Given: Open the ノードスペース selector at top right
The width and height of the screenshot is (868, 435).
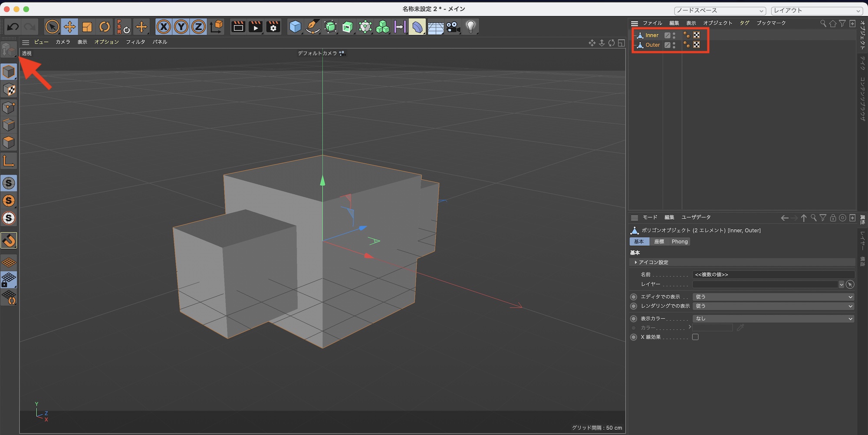Looking at the screenshot, I should tap(720, 10).
